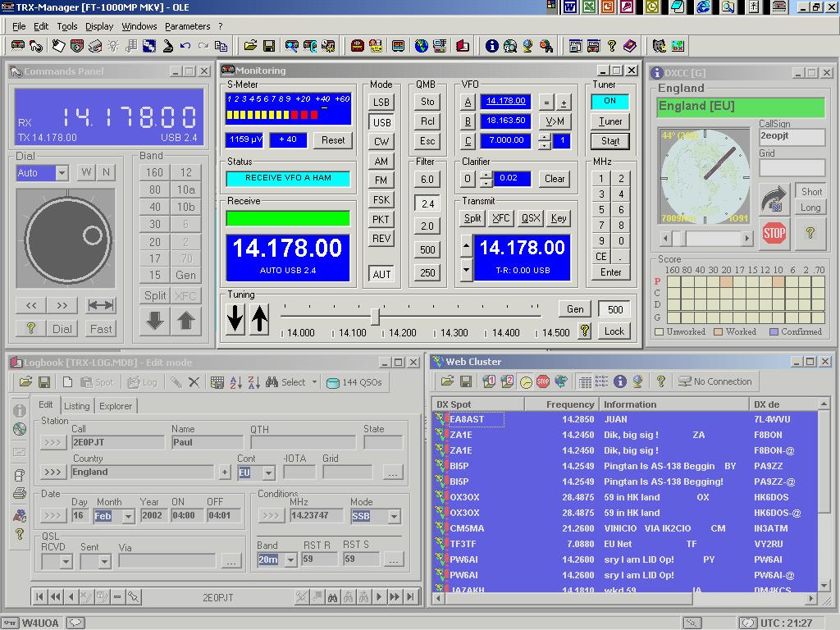Click the Clarifier Clear button

click(555, 179)
